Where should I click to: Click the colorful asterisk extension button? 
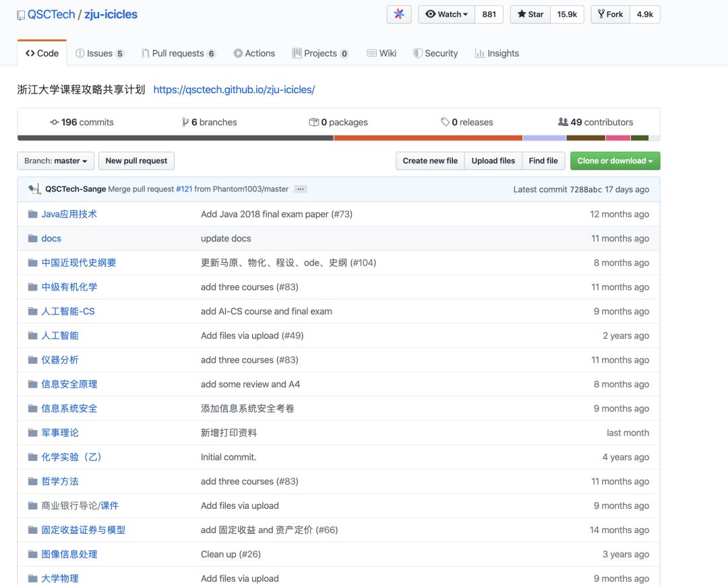pyautogui.click(x=399, y=14)
